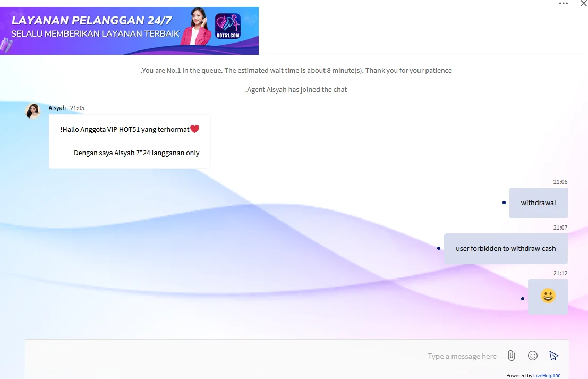Click 'Dengan saya Aisyah 7*24' message line
The image size is (588, 379).
[x=137, y=153]
